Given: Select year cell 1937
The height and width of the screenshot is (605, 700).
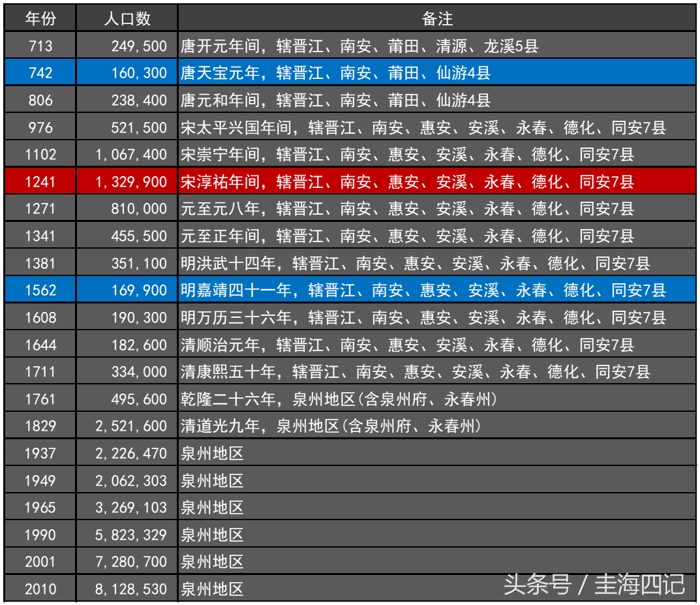Looking at the screenshot, I should [x=40, y=453].
